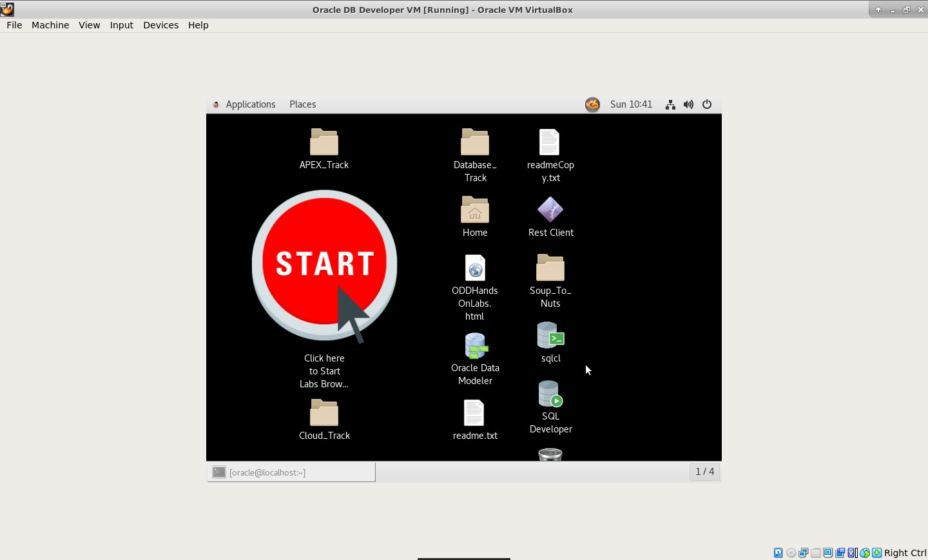This screenshot has width=928, height=560.
Task: Click the volume speaker icon in panel
Action: pos(688,104)
